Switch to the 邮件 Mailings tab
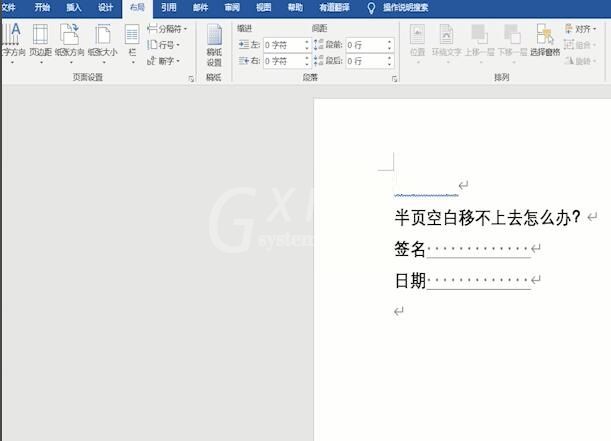Viewport: 611px width, 441px height. coord(200,7)
